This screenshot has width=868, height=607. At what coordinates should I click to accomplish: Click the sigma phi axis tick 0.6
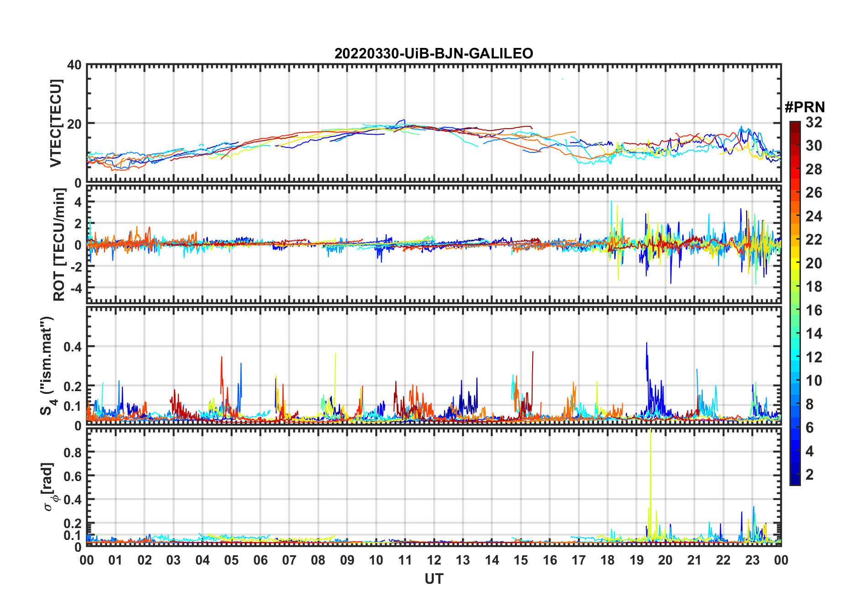click(73, 476)
